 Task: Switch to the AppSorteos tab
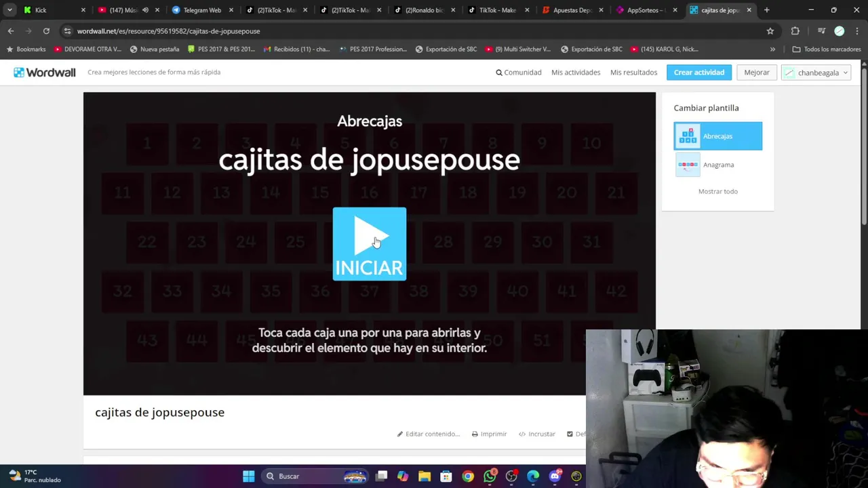click(x=646, y=10)
